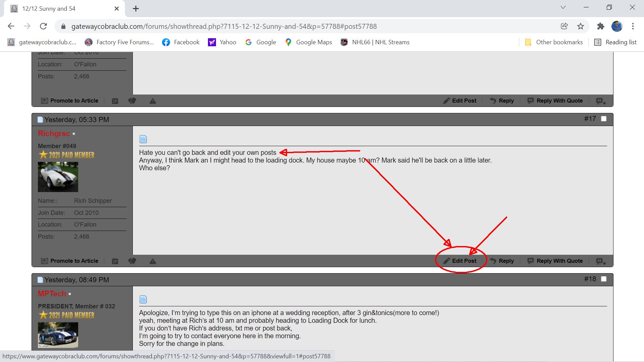The image size is (644, 362).
Task: Open the tab search dropdown chevron
Action: click(563, 7)
